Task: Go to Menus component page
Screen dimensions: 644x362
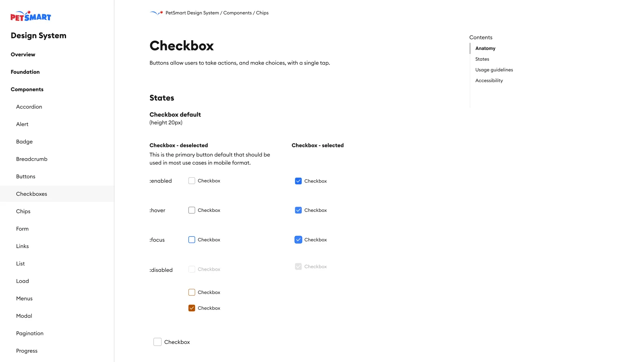Action: [x=24, y=298]
